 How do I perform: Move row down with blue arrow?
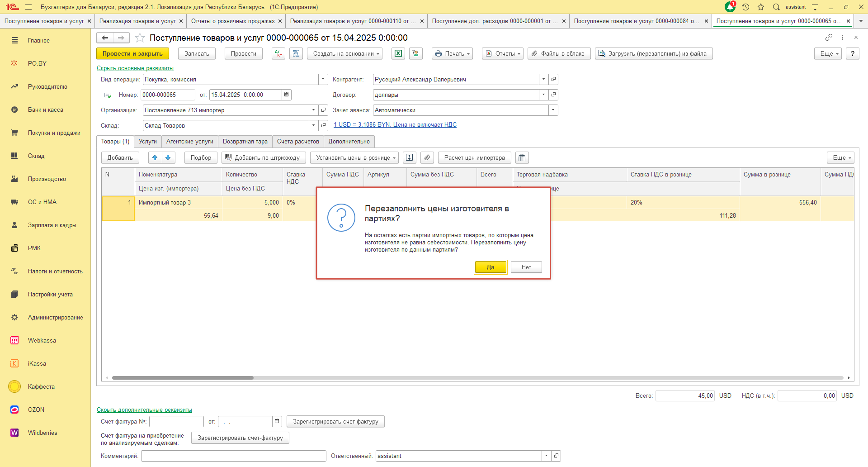pyautogui.click(x=168, y=157)
